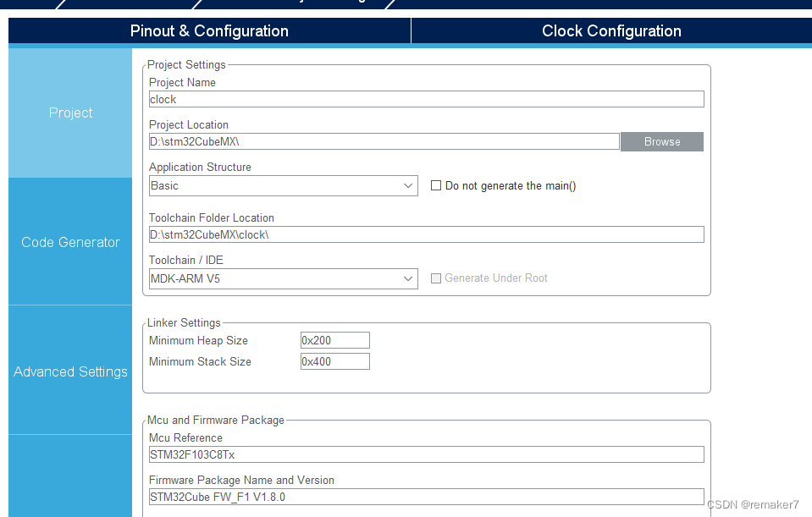The height and width of the screenshot is (517, 812).
Task: Open the Advanced Settings side tab
Action: pos(70,371)
